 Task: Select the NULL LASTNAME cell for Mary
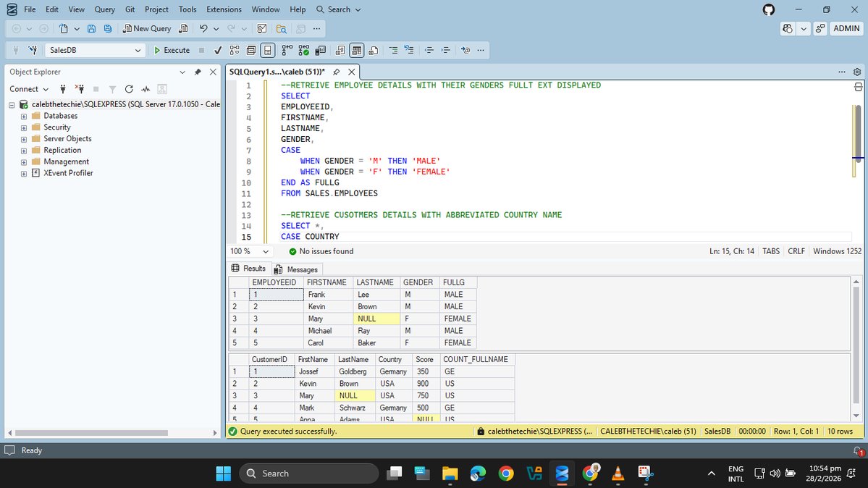(x=376, y=319)
